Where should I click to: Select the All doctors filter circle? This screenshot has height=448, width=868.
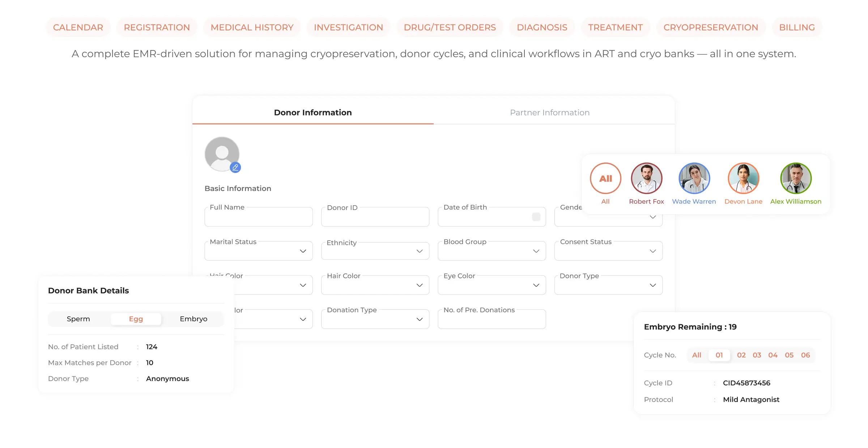click(x=605, y=178)
